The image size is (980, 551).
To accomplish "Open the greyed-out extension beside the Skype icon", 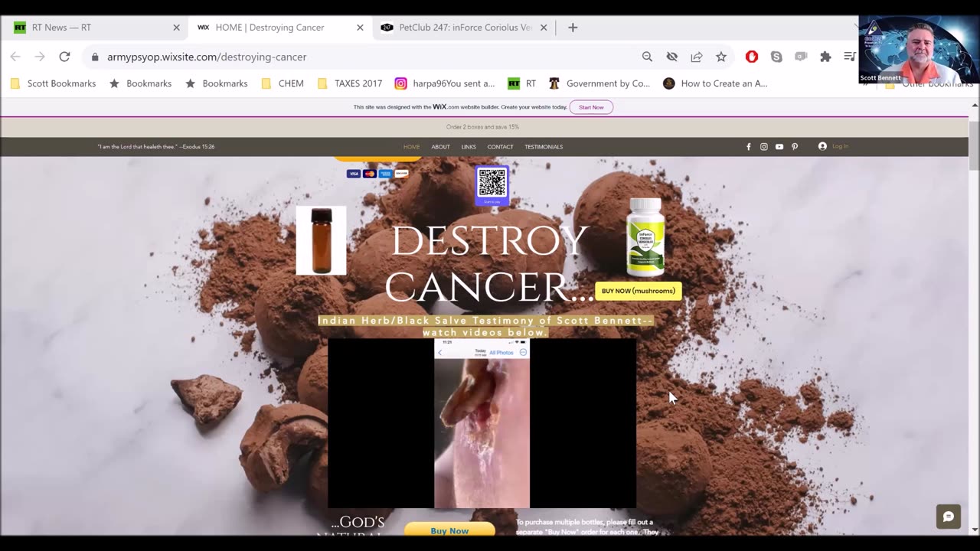I will [801, 57].
